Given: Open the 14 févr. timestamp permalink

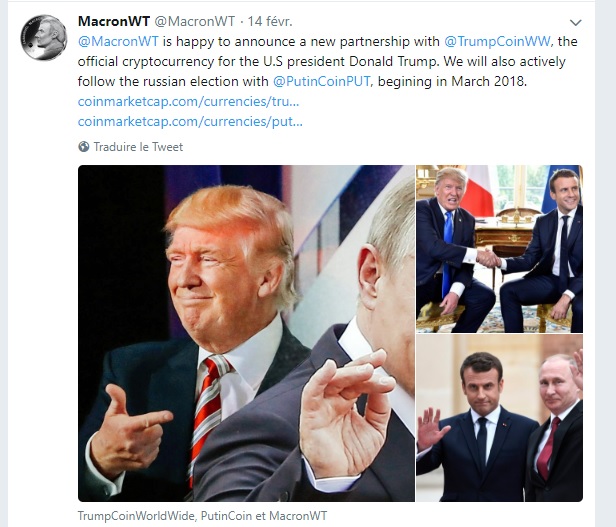Looking at the screenshot, I should [x=270, y=21].
